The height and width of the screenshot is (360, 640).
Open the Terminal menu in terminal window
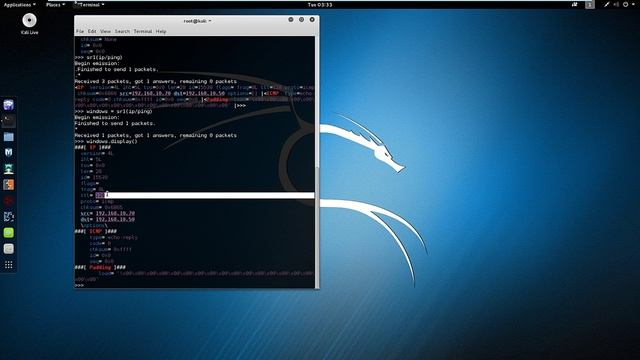pyautogui.click(x=143, y=31)
